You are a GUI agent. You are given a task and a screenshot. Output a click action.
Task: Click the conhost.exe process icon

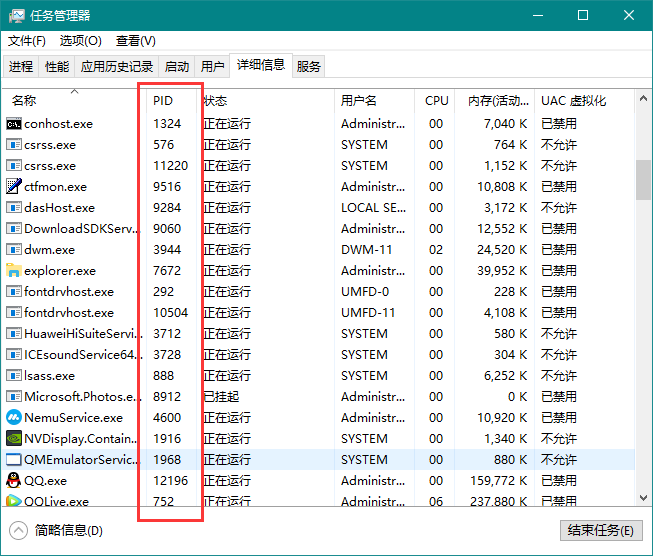pos(14,124)
